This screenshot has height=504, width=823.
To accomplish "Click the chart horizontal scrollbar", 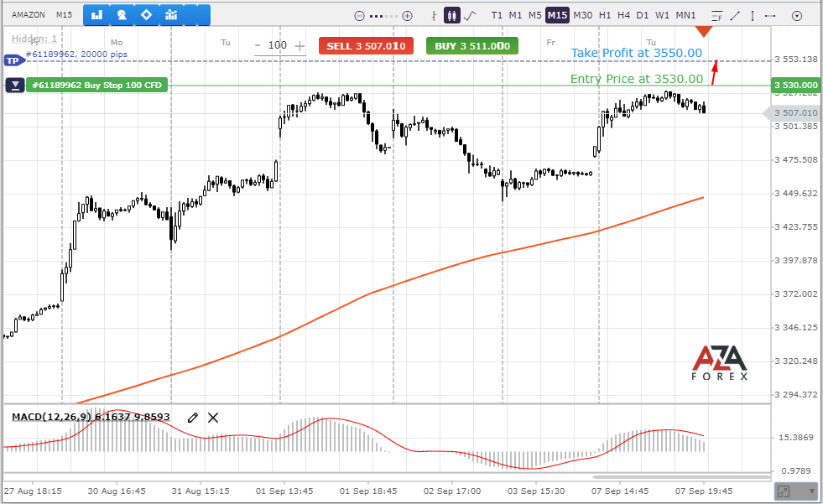I will 680,477.
